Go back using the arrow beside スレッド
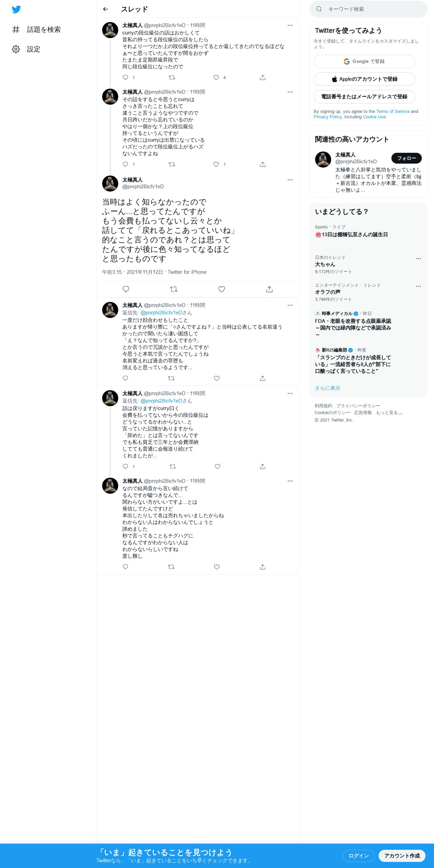Screen dimensions: 434x868 (105, 9)
